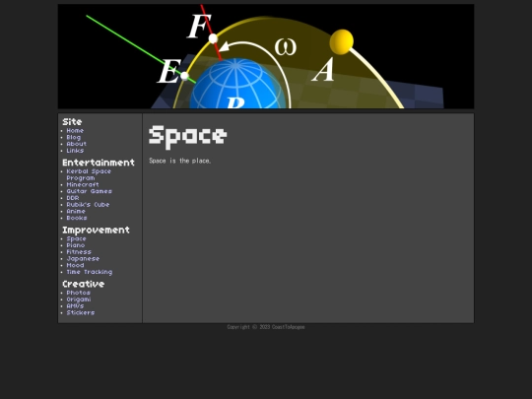Open the Fitness link
The height and width of the screenshot is (399, 532).
tap(79, 252)
